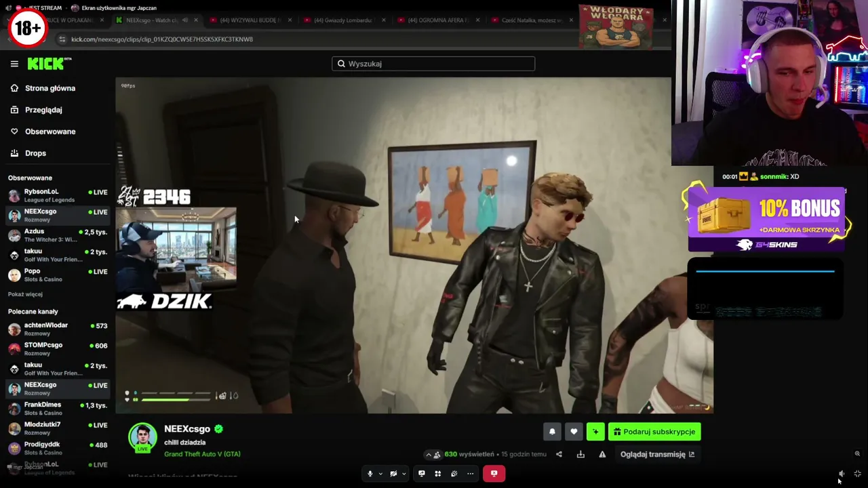Toggle microphone in the call toolbar
The width and height of the screenshot is (868, 488).
pos(370,474)
